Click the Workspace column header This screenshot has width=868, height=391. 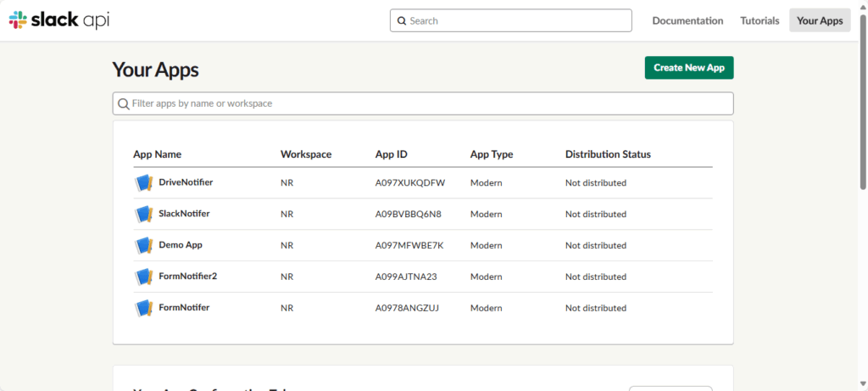[306, 154]
